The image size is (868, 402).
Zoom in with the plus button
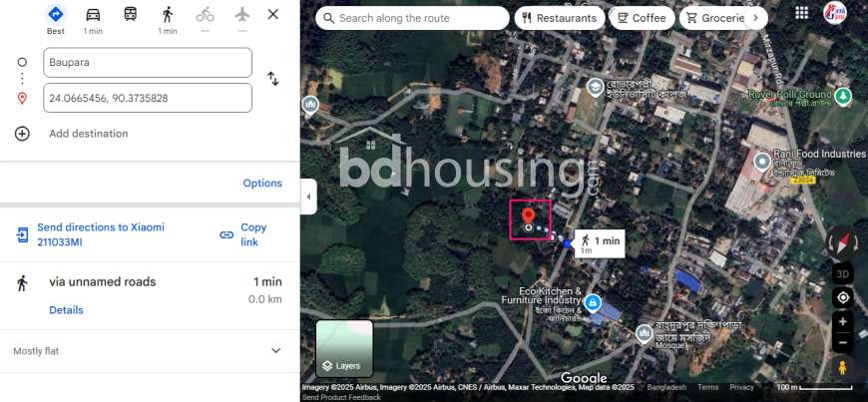pos(842,322)
